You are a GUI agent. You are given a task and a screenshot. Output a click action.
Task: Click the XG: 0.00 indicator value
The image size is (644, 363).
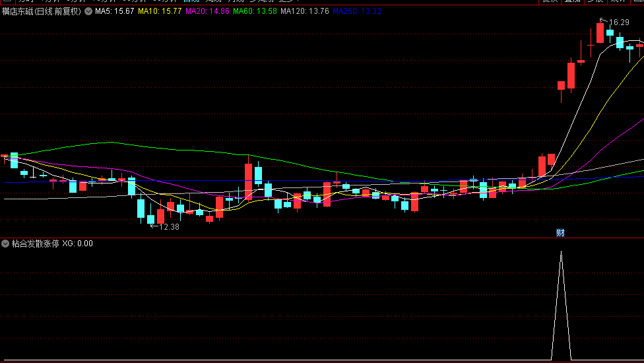[x=78, y=244]
